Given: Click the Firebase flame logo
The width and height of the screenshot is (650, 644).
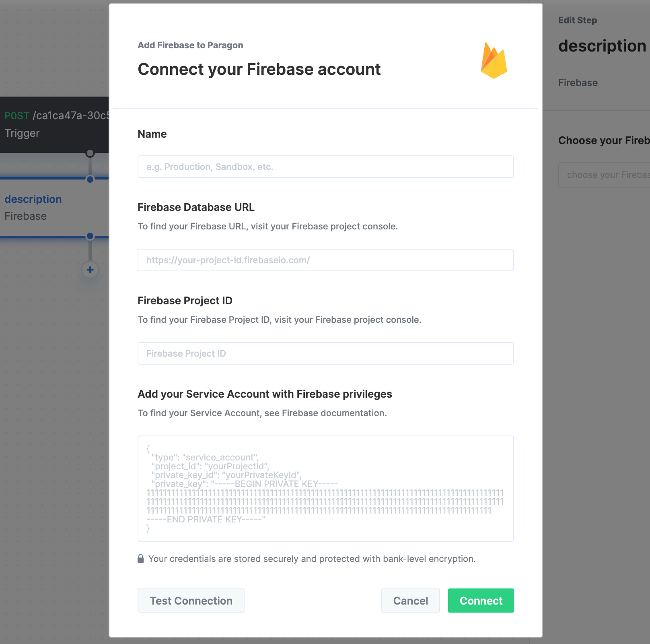Looking at the screenshot, I should pyautogui.click(x=494, y=60).
